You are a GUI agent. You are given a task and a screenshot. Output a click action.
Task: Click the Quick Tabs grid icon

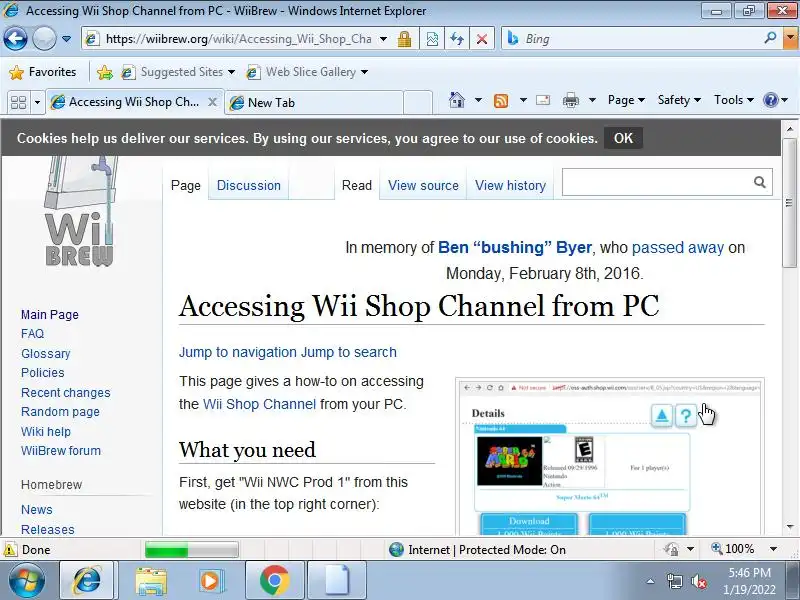click(x=18, y=103)
